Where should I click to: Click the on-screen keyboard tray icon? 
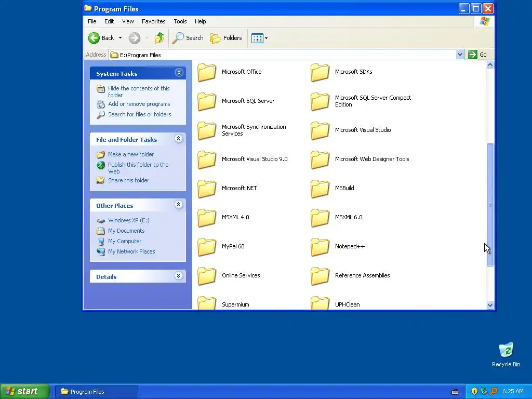455,392
